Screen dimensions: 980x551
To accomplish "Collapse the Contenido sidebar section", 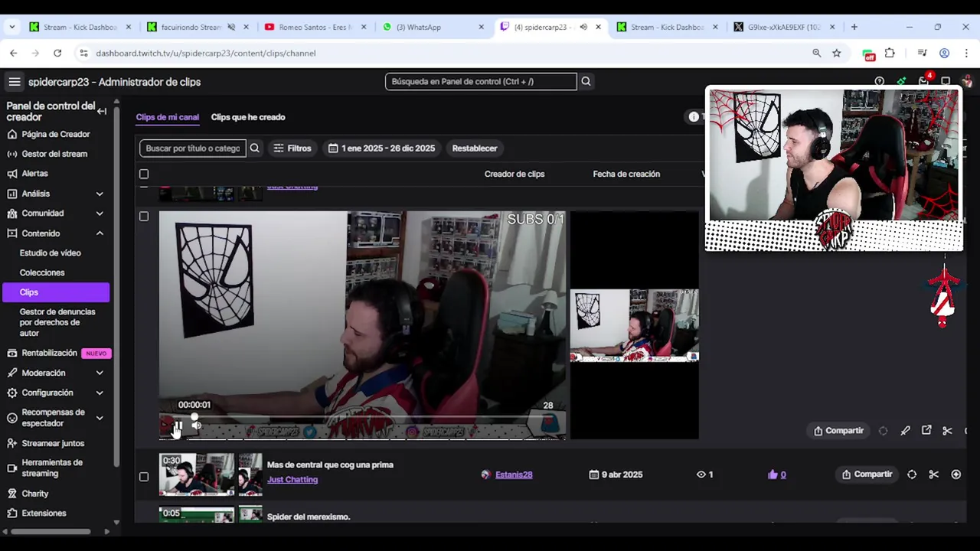I will (100, 233).
